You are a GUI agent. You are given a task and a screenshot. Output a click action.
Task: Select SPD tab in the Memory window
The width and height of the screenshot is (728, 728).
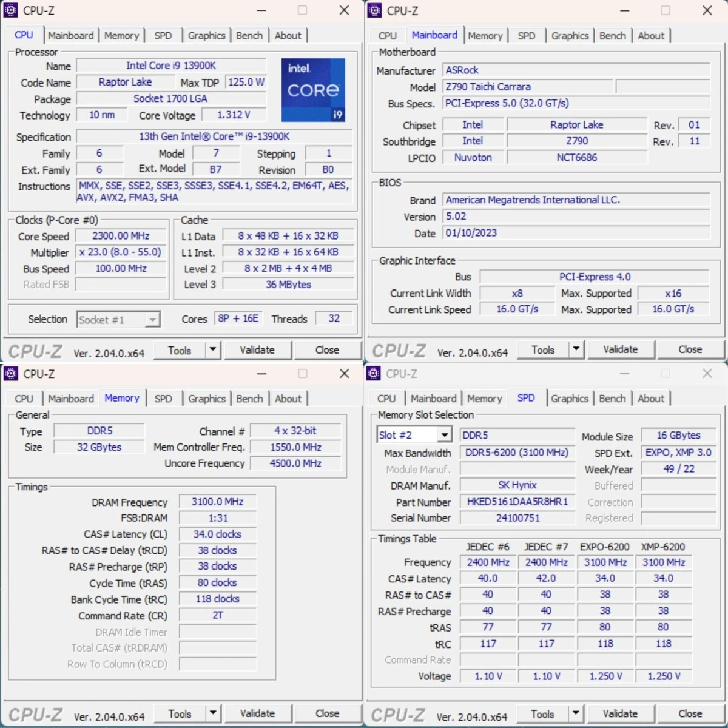pos(163,399)
